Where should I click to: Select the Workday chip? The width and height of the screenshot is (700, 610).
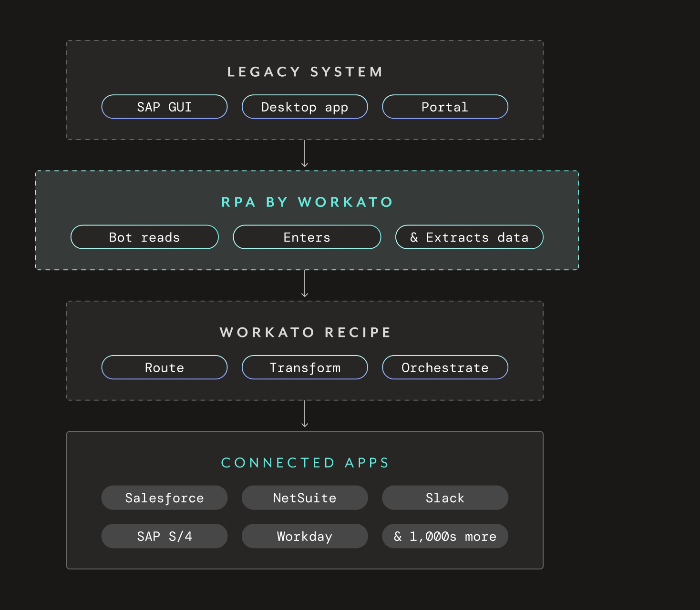pyautogui.click(x=305, y=536)
